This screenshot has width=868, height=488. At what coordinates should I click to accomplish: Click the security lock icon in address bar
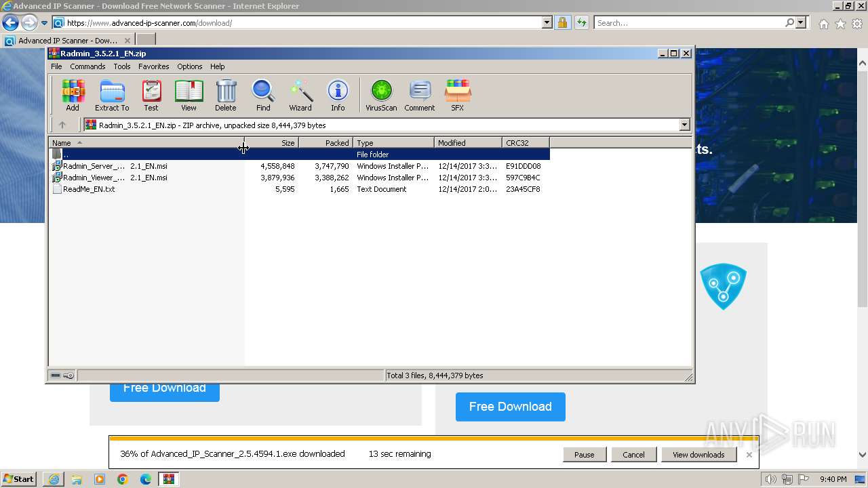(562, 22)
